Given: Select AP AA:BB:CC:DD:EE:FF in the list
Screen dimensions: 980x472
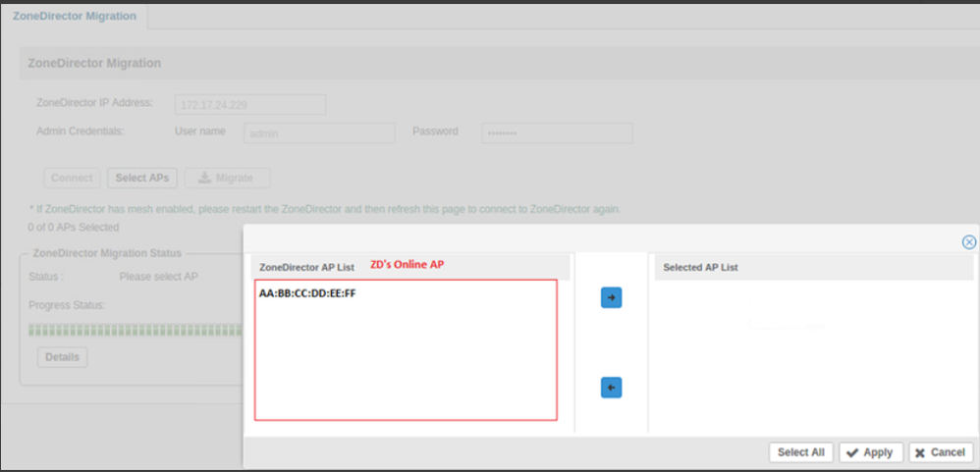Looking at the screenshot, I should click(307, 293).
